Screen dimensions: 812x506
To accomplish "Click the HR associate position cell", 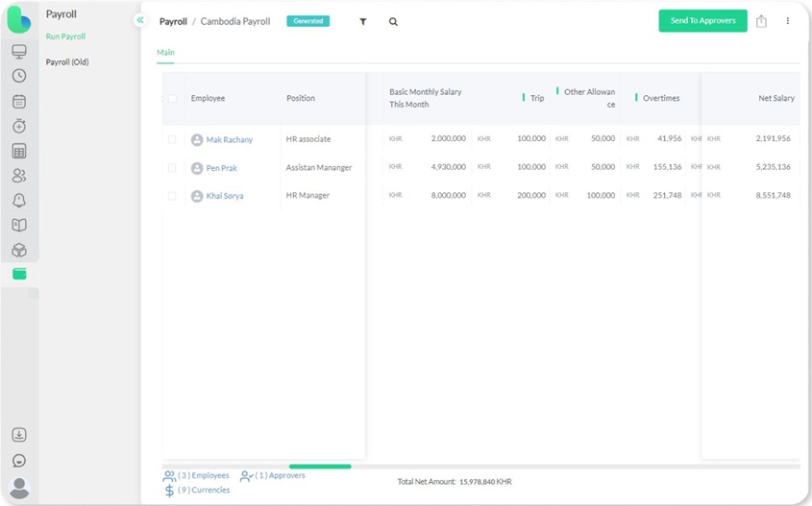I will point(308,139).
